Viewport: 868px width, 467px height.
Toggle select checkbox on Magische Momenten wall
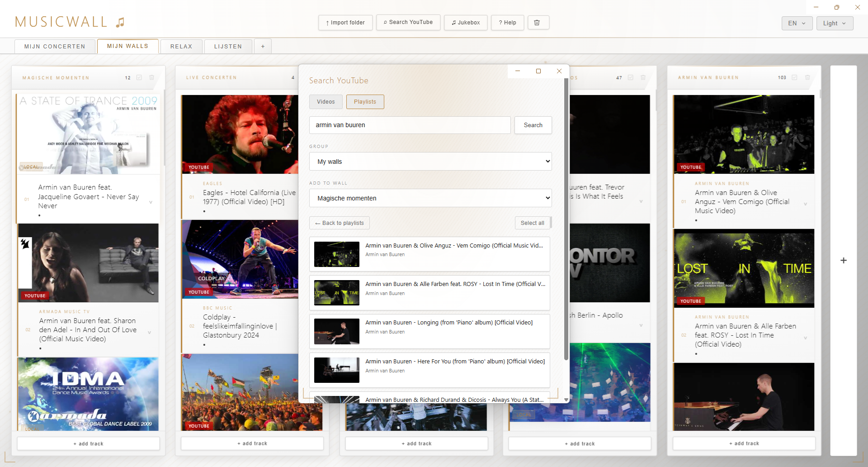(139, 78)
